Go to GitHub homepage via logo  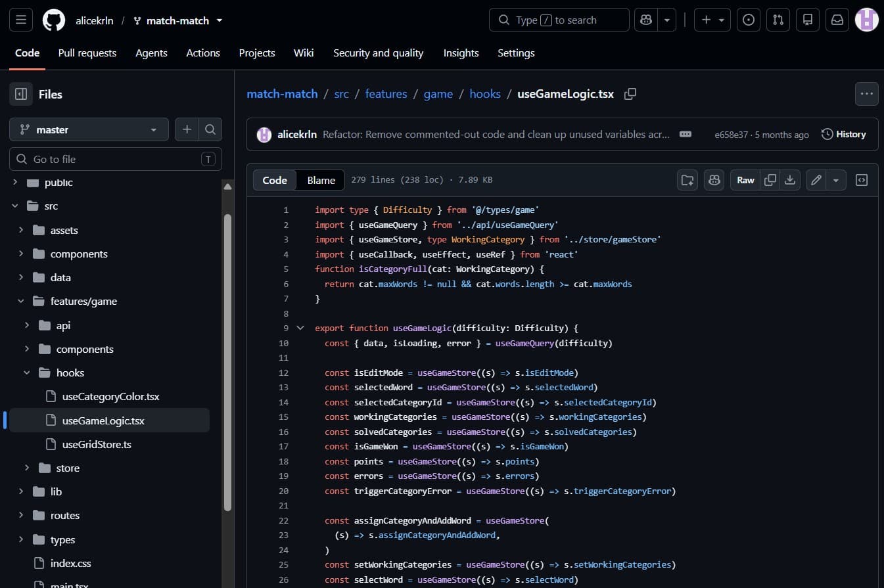[54, 20]
